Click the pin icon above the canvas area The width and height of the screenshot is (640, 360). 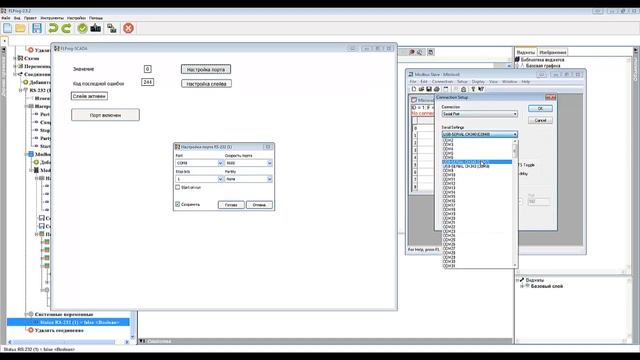click(412, 52)
